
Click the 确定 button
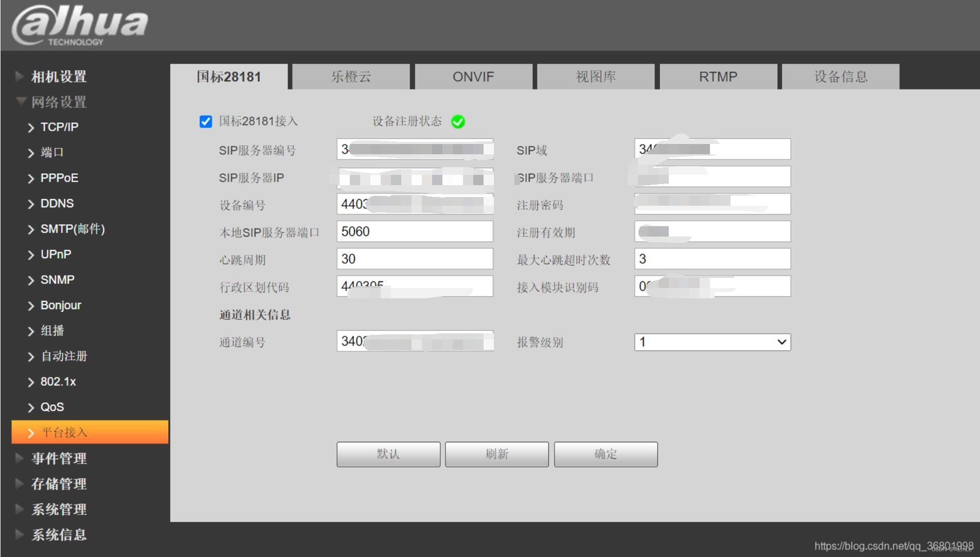coord(606,454)
